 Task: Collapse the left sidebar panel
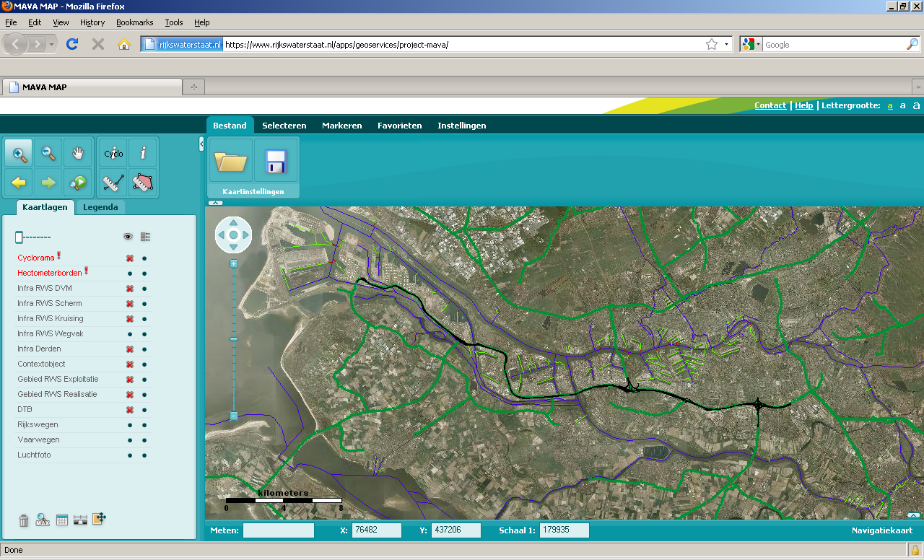coord(201,144)
